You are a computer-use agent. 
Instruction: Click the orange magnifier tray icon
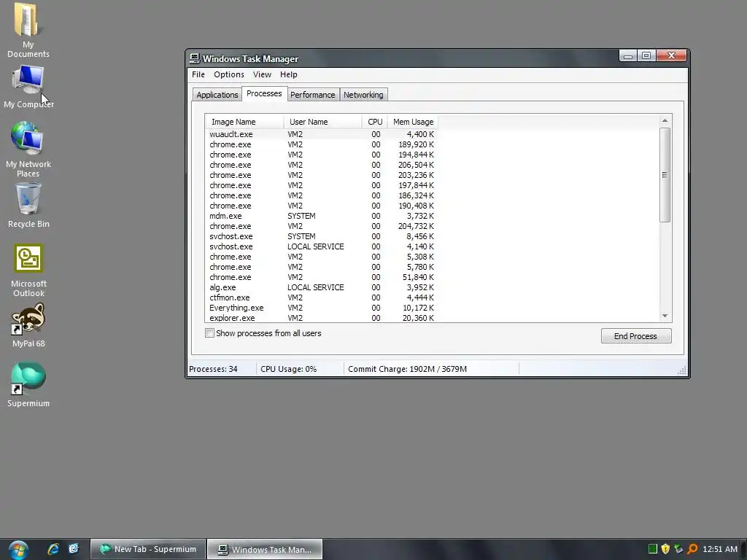pyautogui.click(x=692, y=549)
